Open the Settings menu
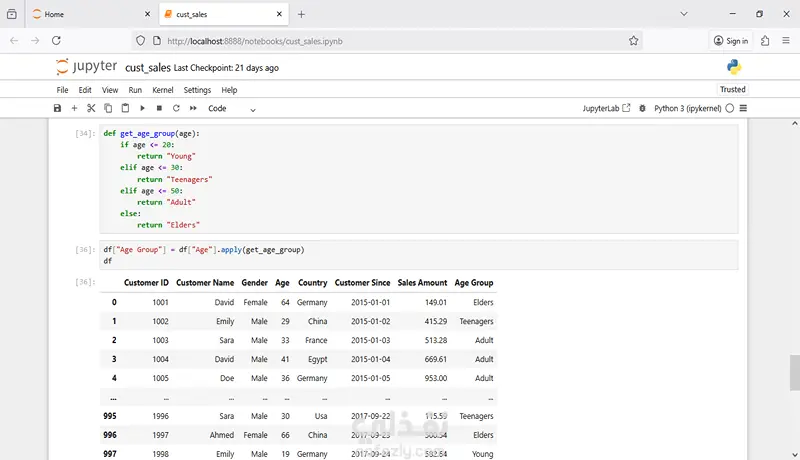Viewport: 800px width, 460px height. click(x=197, y=90)
